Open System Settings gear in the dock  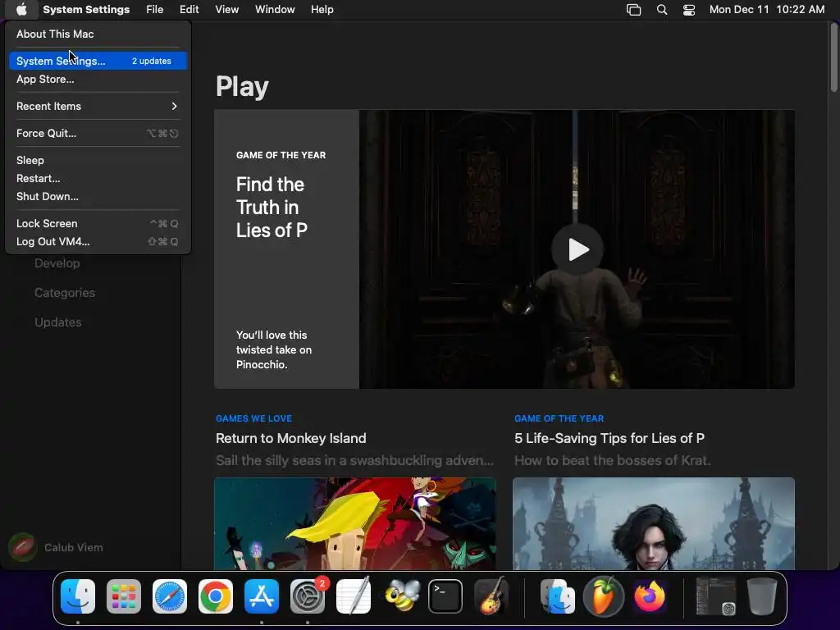click(x=308, y=596)
